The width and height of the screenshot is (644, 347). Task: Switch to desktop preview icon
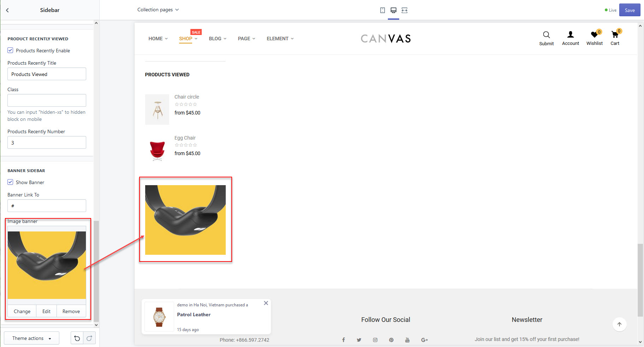[394, 10]
